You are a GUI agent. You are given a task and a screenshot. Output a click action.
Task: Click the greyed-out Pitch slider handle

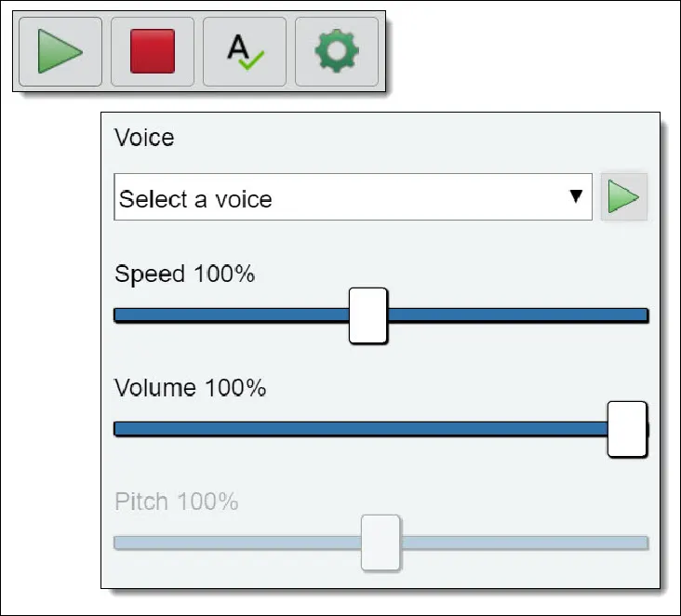coord(381,542)
